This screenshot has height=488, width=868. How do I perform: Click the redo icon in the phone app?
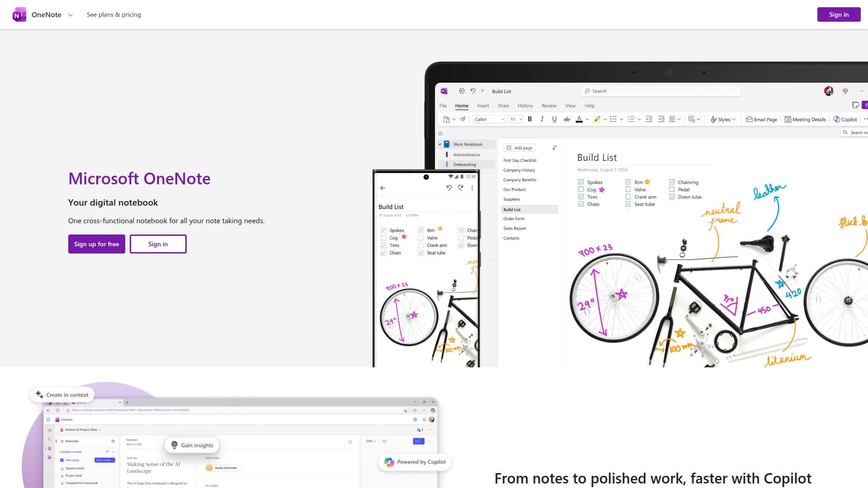coord(460,188)
